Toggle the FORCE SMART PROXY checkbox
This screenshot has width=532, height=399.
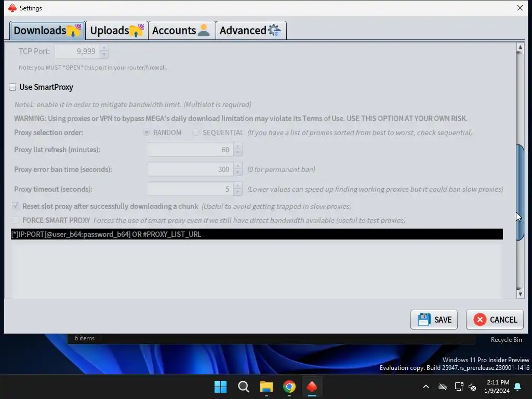[x=15, y=220]
